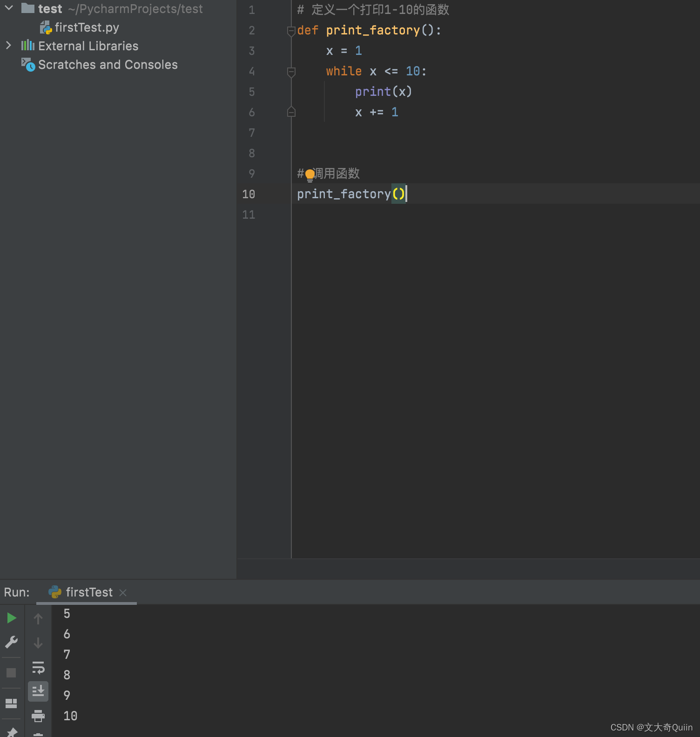Pin the Run tab with pin icon
Screen dimensions: 700x737
pyautogui.click(x=12, y=732)
